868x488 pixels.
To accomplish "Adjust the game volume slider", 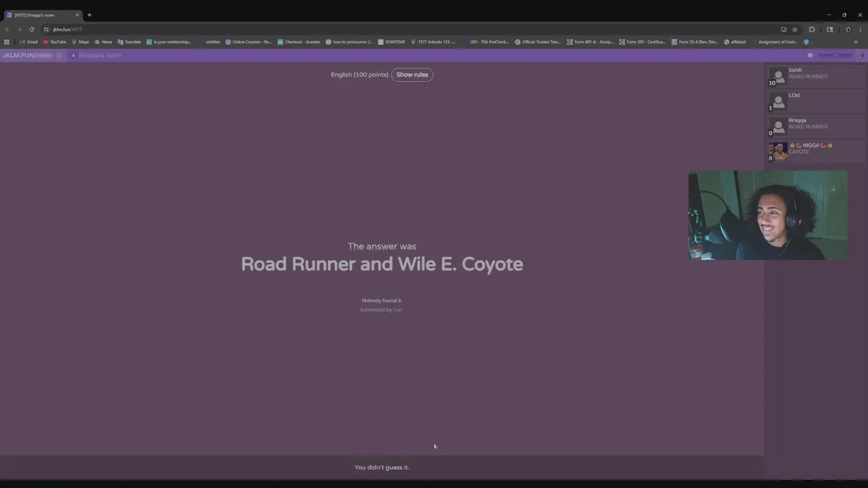I will coord(836,55).
